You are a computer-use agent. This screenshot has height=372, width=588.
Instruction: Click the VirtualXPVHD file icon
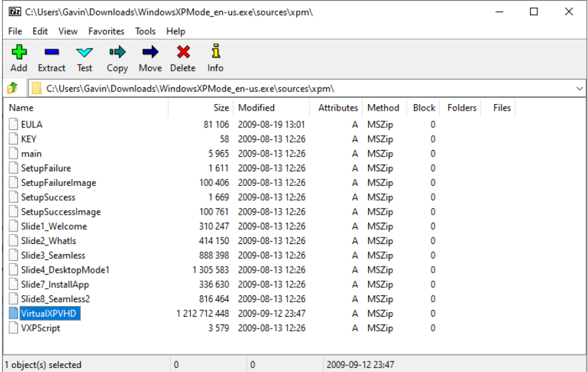13,313
